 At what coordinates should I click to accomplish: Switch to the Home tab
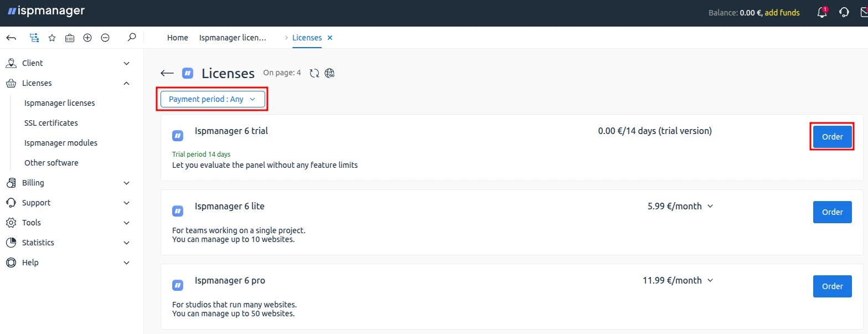click(x=178, y=38)
